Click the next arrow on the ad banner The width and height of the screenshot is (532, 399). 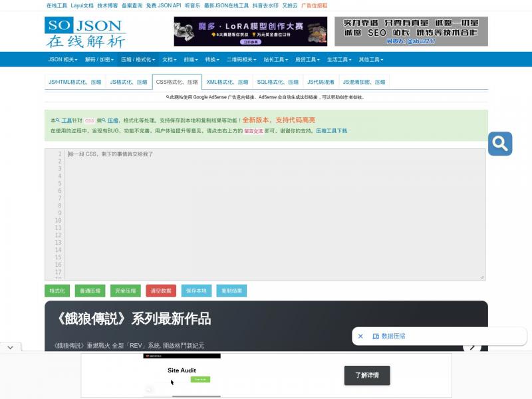472,346
